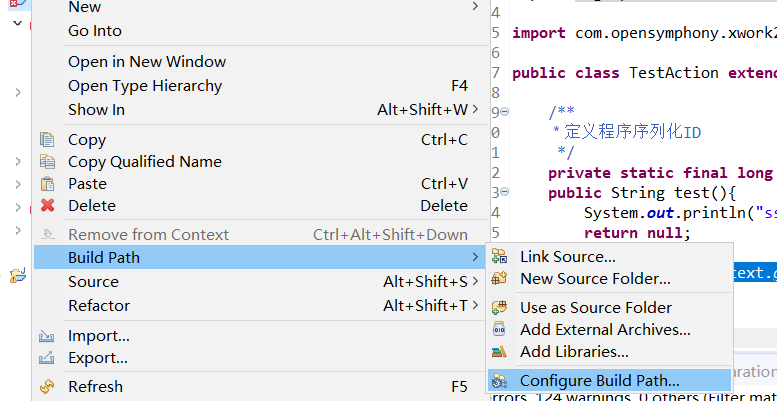This screenshot has height=401, width=777.
Task: Expand the Build Path submenu arrow
Action: [x=475, y=257]
